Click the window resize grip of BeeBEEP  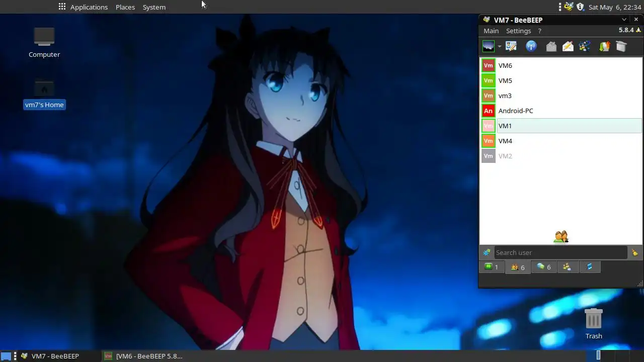640,284
